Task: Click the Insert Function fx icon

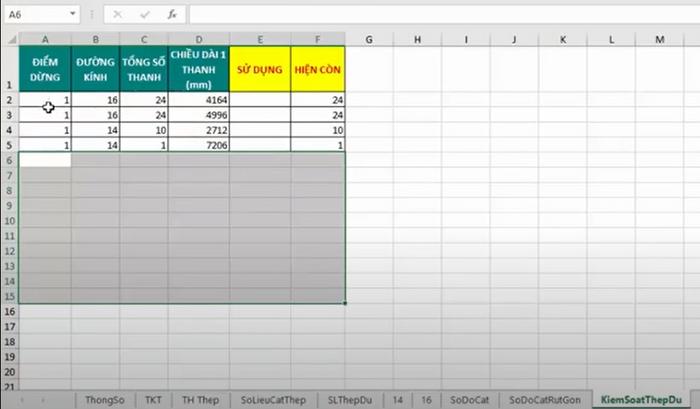Action: [171, 15]
